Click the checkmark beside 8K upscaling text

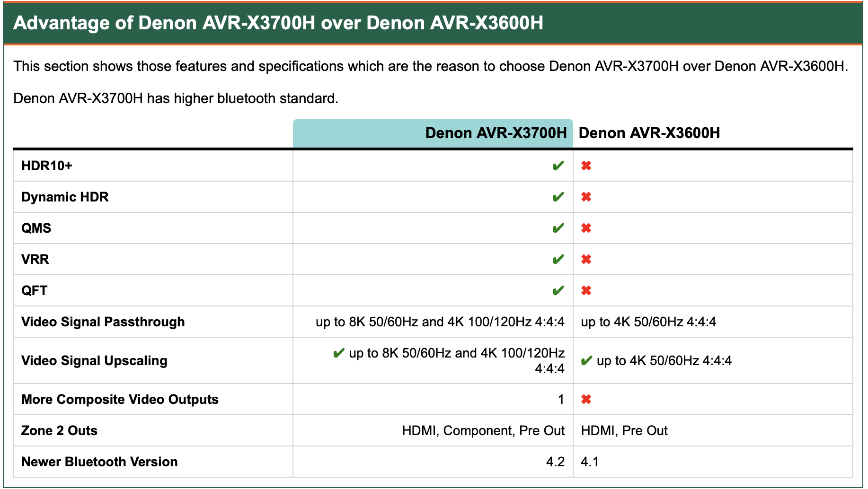(338, 353)
